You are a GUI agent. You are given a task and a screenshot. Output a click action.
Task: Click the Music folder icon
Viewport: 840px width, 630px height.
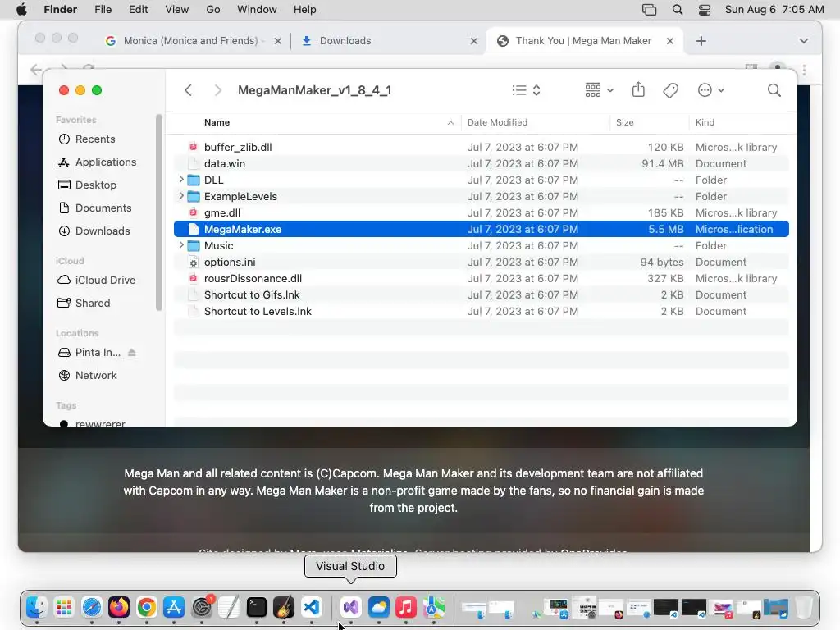pos(194,245)
